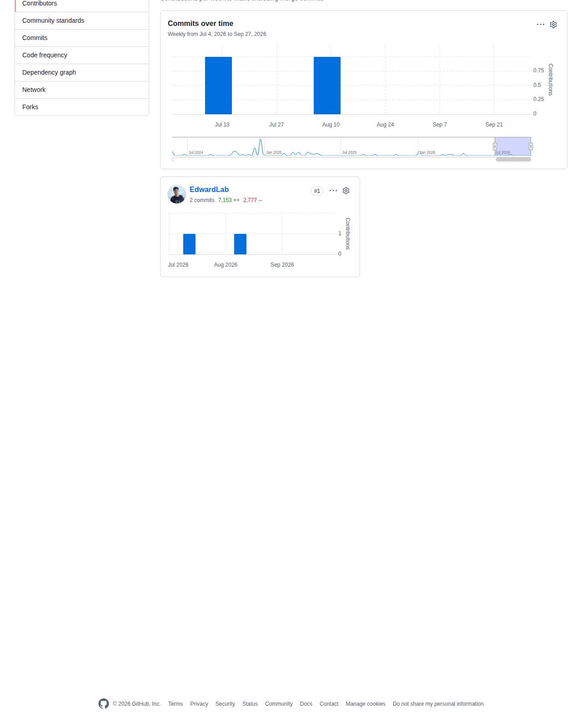This screenshot has height=728, width=582.
Task: Click the Aug 10 week bar
Action: point(327,86)
